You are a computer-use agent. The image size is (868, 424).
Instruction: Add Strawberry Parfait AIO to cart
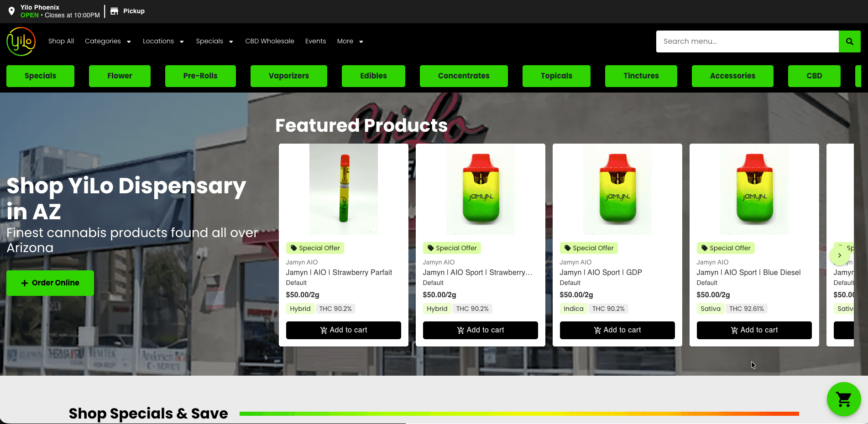pos(344,330)
